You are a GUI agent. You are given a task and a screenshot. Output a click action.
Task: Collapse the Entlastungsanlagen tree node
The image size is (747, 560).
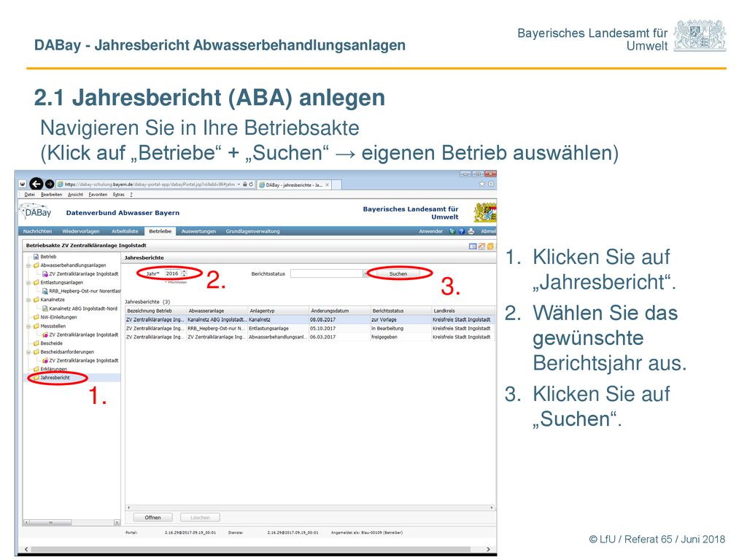coord(28,283)
